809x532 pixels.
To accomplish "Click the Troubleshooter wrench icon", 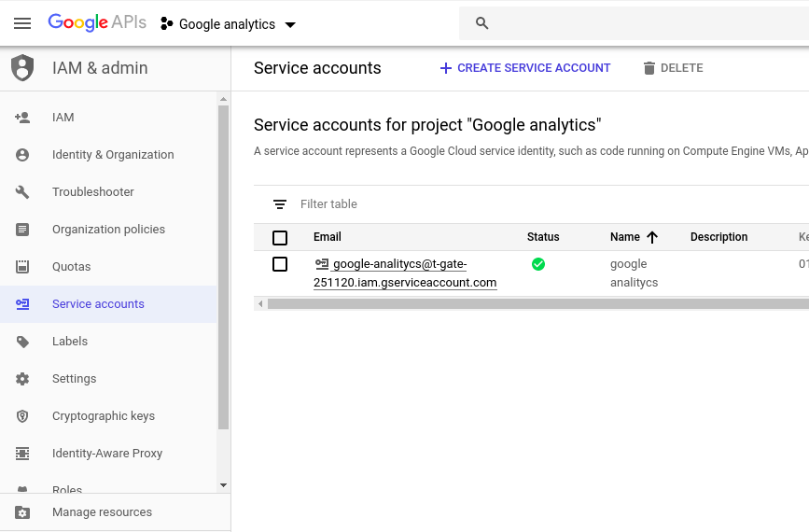I will (x=22, y=192).
